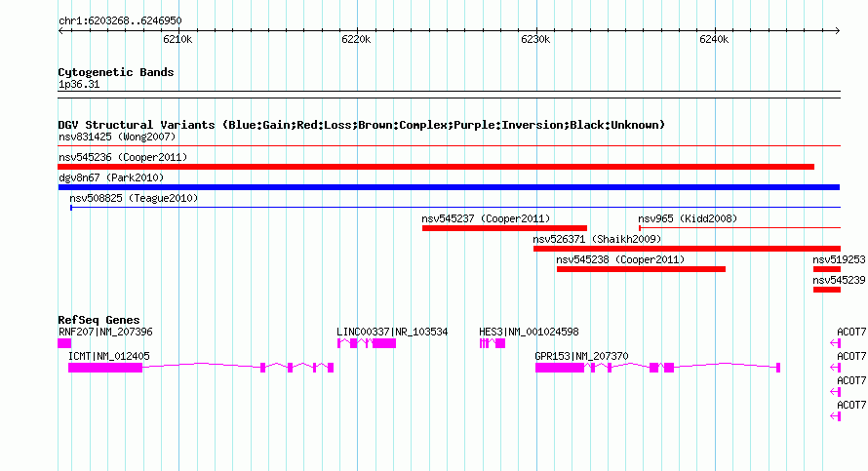Click the nsv508825 (Teague2010) variant label
The image size is (868, 471).
[x=134, y=198]
